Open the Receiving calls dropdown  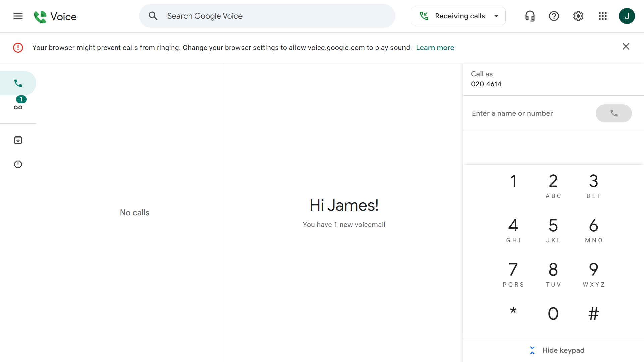point(458,16)
